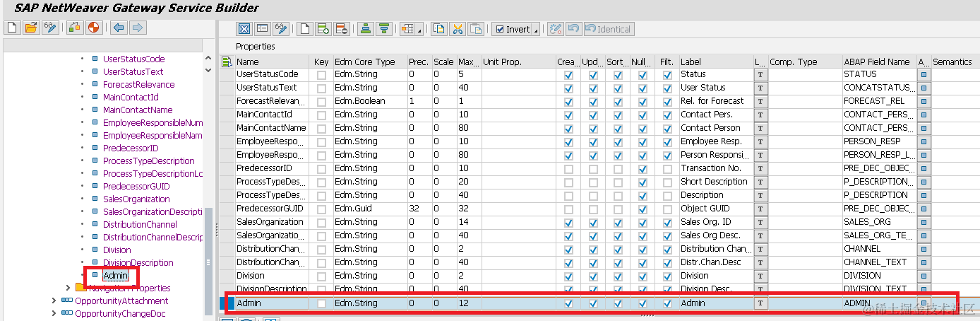Screen dimensions: 980x321
Task: Toggle Filterable checkbox in Division row
Action: pyautogui.click(x=667, y=276)
